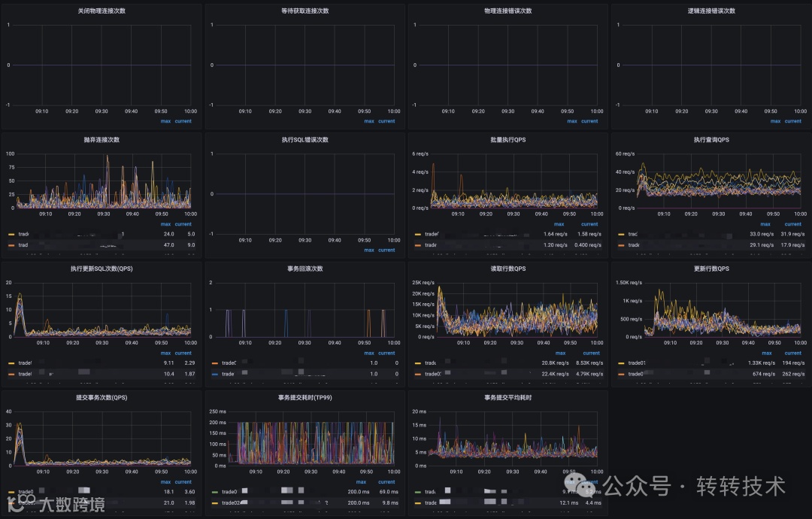Click the 69.0 ms current value
The height and width of the screenshot is (519, 812).
click(389, 492)
